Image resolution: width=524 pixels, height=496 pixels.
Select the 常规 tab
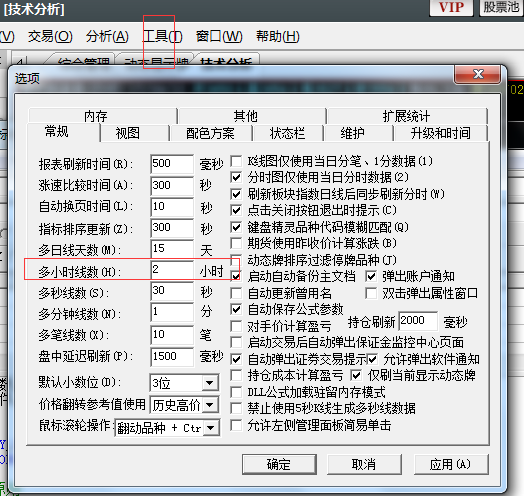click(63, 132)
